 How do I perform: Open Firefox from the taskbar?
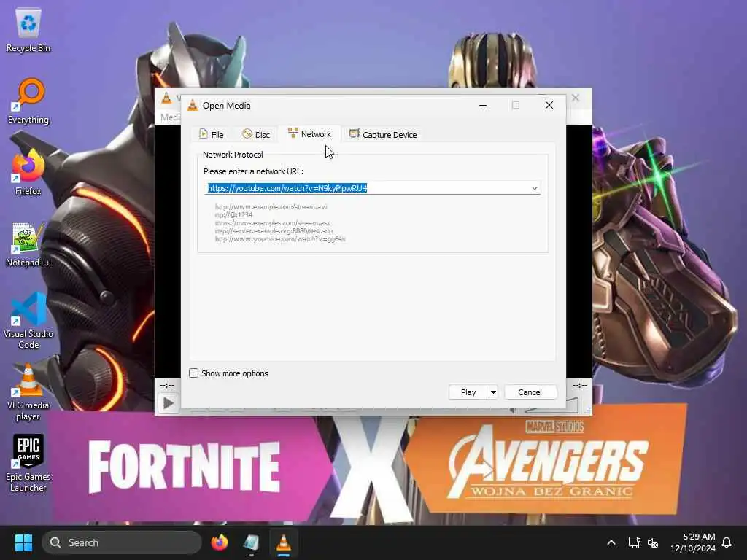click(219, 542)
